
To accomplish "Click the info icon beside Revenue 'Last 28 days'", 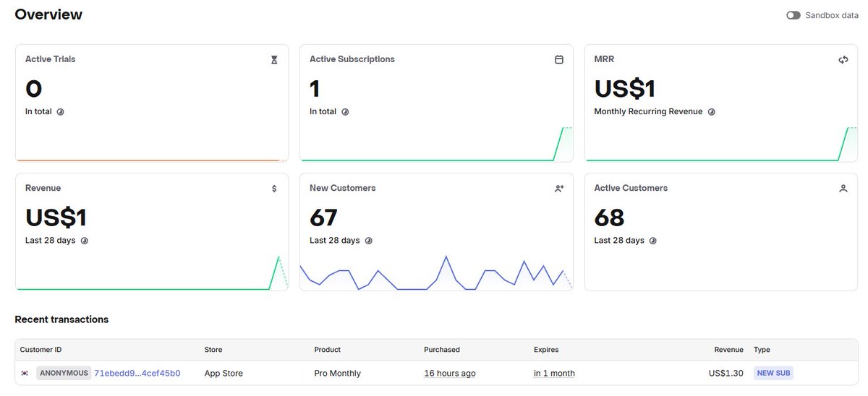I will pos(84,241).
